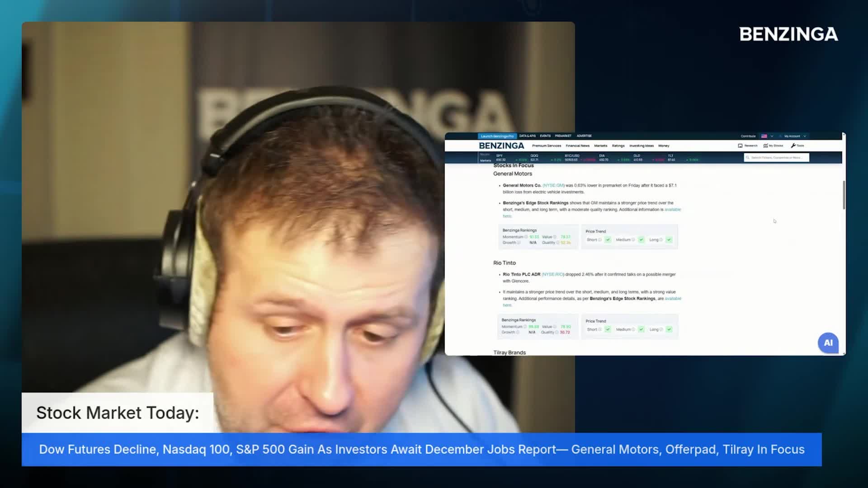Image resolution: width=868 pixels, height=488 pixels.
Task: Open My Stocks chart icon
Action: tap(765, 146)
